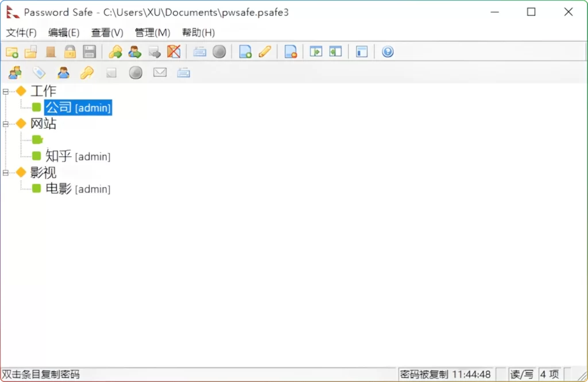This screenshot has height=382, width=588.
Task: Select the Edit Entry pencil icon
Action: click(264, 52)
